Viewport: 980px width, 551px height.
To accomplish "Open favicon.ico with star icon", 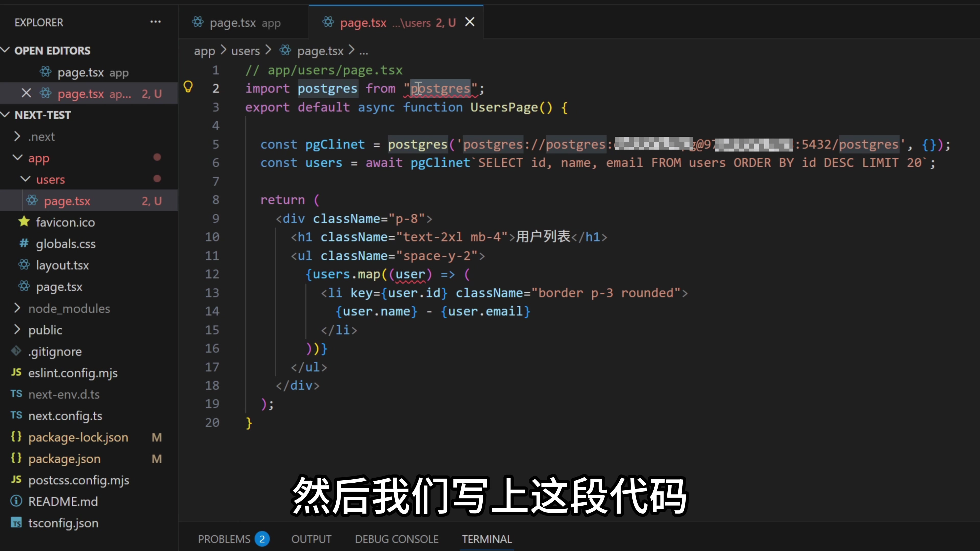I will click(x=65, y=222).
